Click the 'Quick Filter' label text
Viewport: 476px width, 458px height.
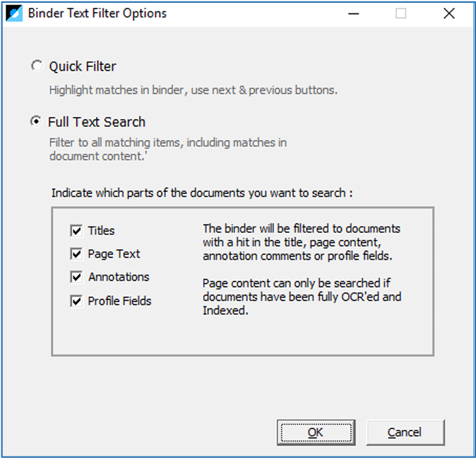click(83, 66)
